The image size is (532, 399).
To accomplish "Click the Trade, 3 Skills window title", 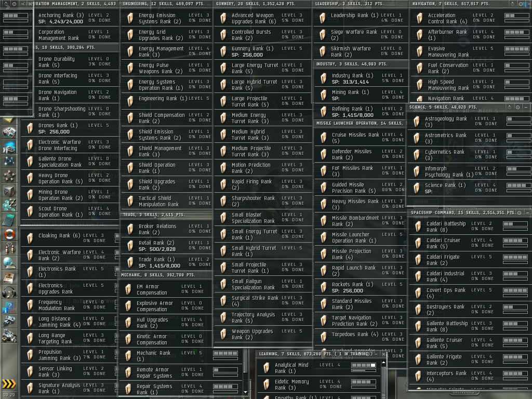I will [x=154, y=215].
